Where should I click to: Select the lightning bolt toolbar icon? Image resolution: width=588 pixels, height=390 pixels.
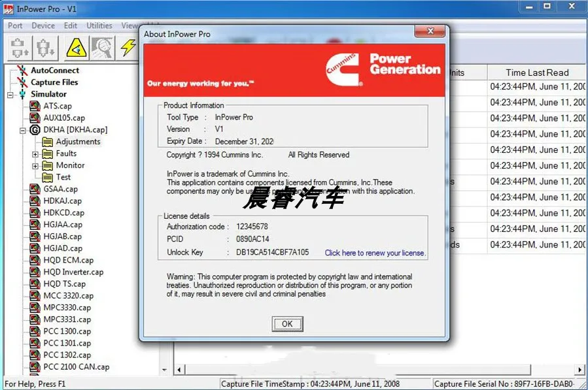[128, 47]
